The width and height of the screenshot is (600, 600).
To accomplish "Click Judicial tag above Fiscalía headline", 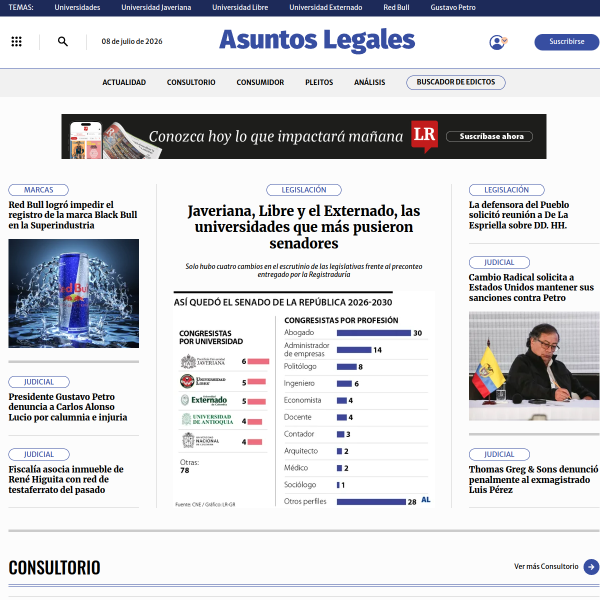I will coord(39,454).
